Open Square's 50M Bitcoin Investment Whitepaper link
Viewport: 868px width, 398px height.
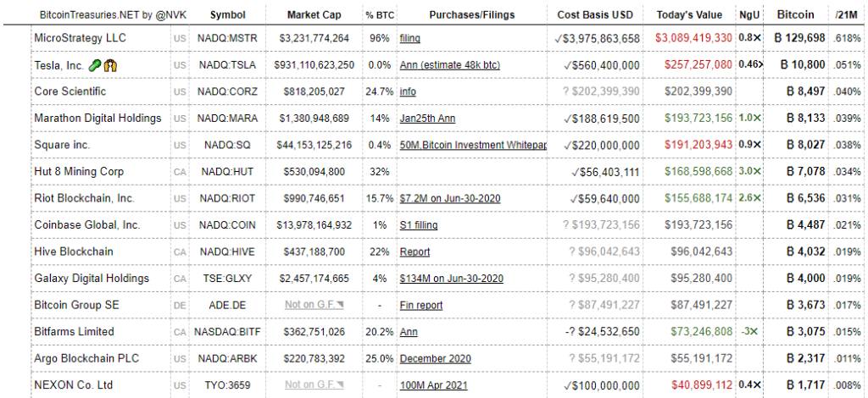[x=473, y=146]
